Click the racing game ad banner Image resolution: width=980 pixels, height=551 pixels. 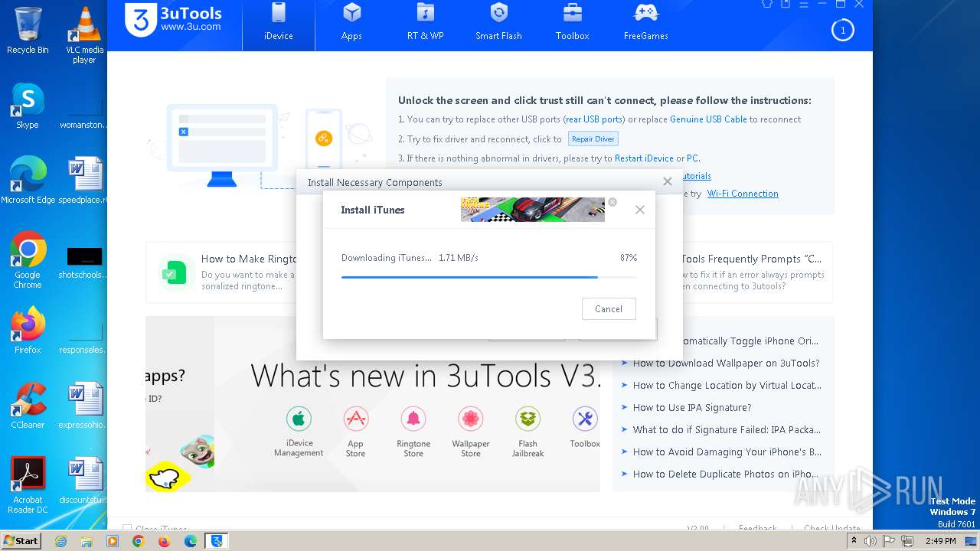point(533,210)
